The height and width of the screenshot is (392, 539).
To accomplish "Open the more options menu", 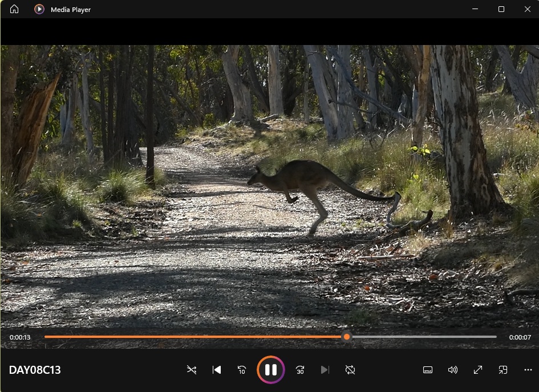I will (x=528, y=370).
